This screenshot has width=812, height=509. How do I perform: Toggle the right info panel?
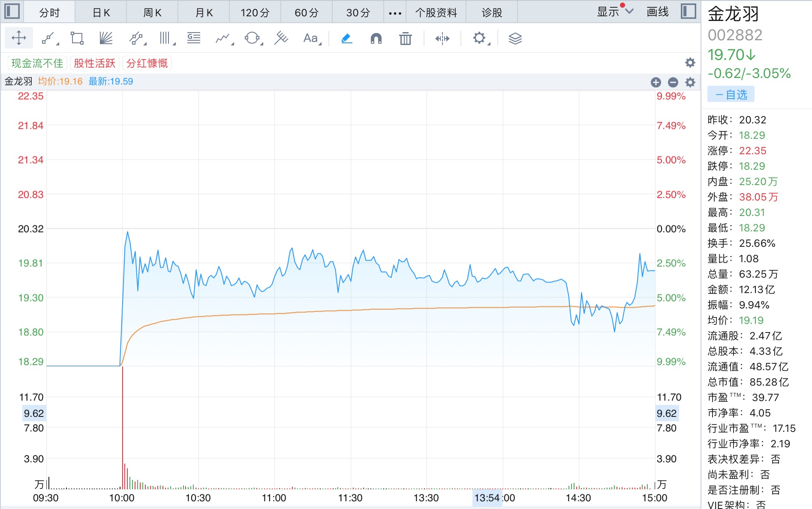tap(688, 12)
